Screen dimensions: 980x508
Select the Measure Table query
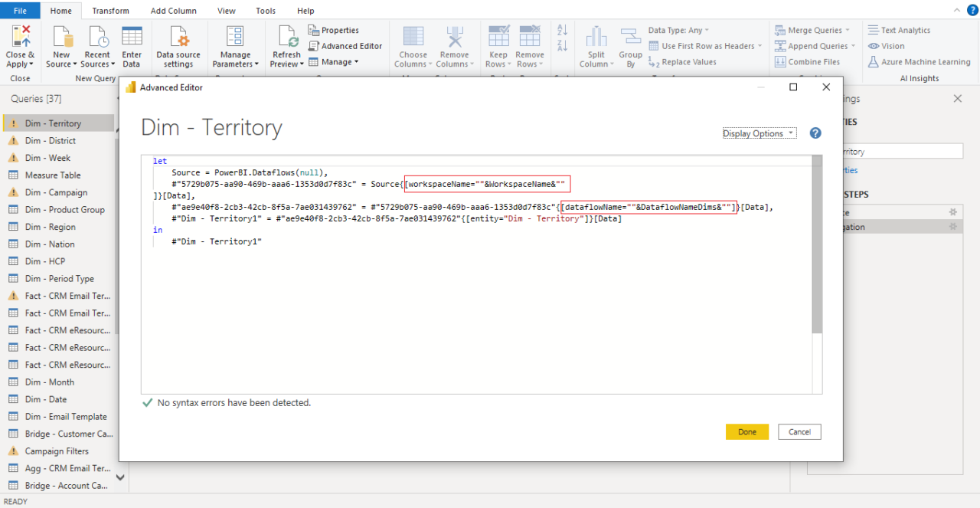point(52,175)
